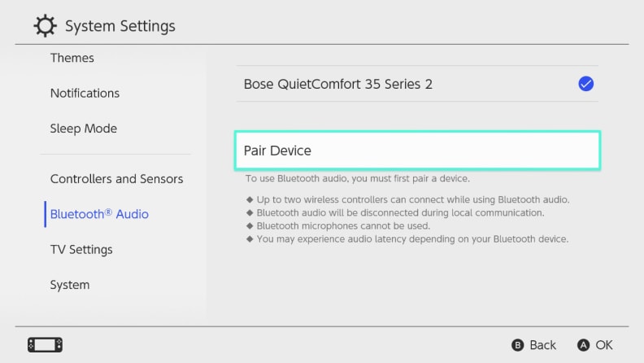The width and height of the screenshot is (644, 363).
Task: Select the Pair Device option
Action: [417, 151]
